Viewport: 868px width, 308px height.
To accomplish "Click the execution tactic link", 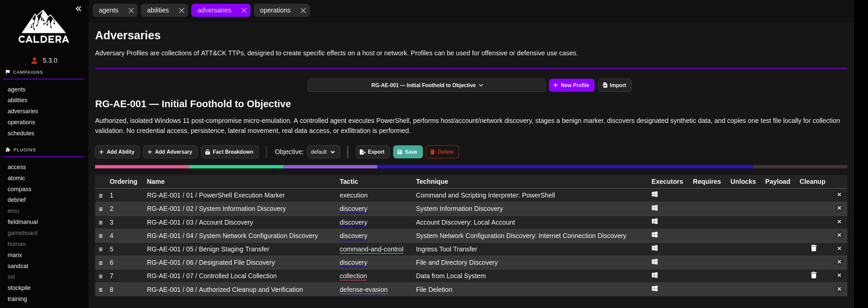I will 353,195.
